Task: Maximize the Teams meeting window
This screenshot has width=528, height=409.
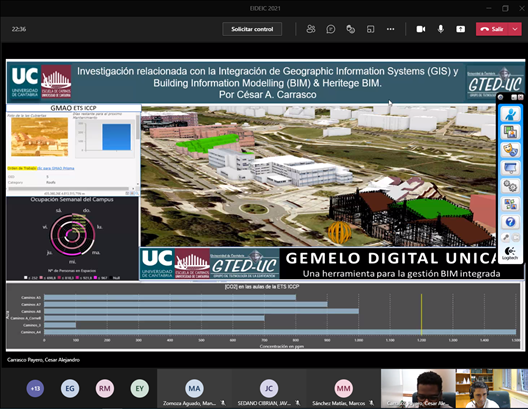Action: click(505, 8)
